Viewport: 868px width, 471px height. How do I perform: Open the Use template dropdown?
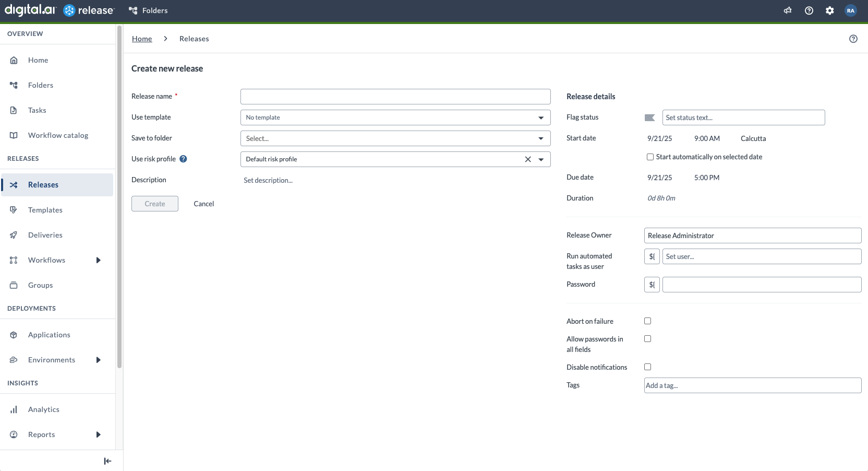(395, 117)
